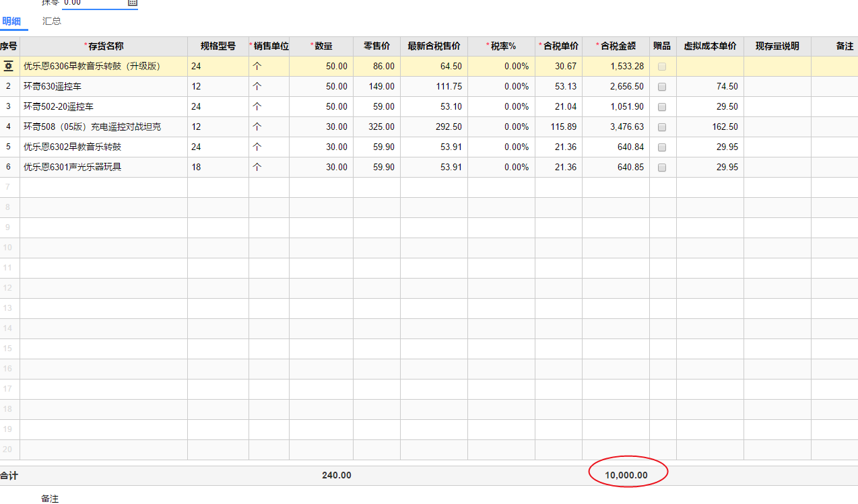
Task: Click the calculator icon beside 抹零 field
Action: (x=133, y=3)
